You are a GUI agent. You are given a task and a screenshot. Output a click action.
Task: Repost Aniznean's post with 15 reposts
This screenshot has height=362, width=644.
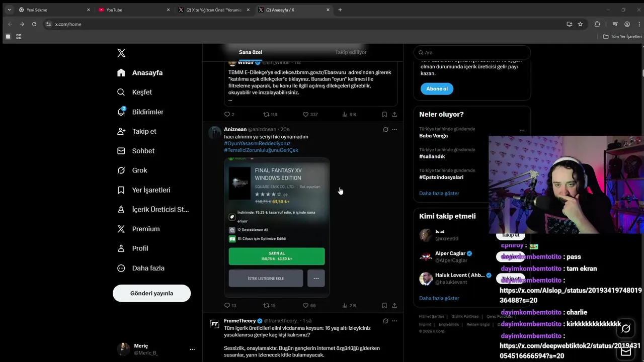pos(270,305)
